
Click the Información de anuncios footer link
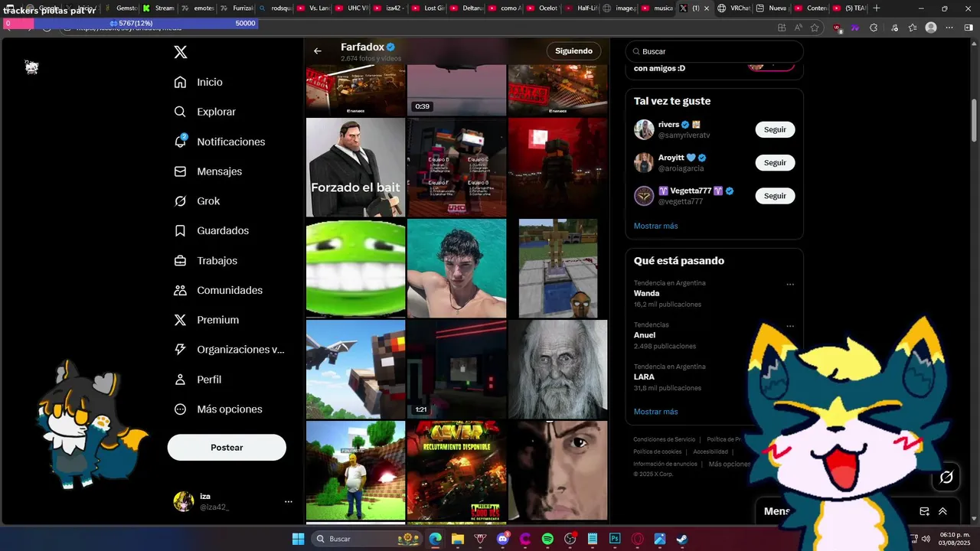pyautogui.click(x=665, y=464)
